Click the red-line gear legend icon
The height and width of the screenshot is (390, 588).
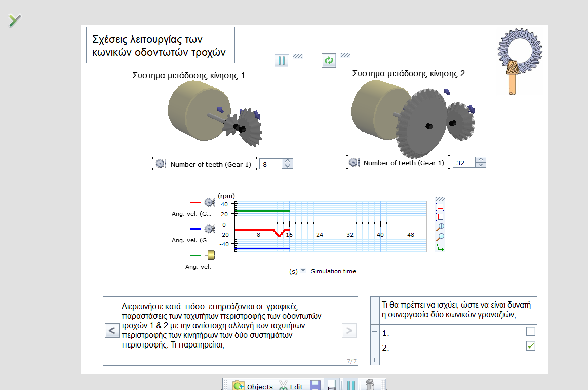210,203
